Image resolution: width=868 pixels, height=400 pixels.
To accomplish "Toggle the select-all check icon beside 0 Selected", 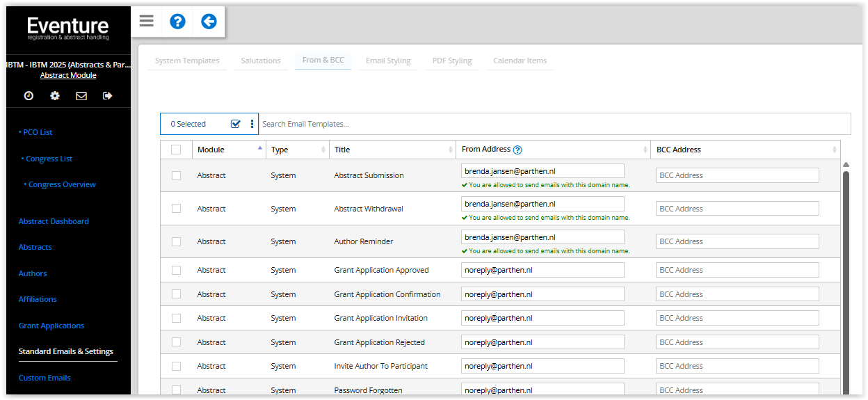I will [235, 124].
